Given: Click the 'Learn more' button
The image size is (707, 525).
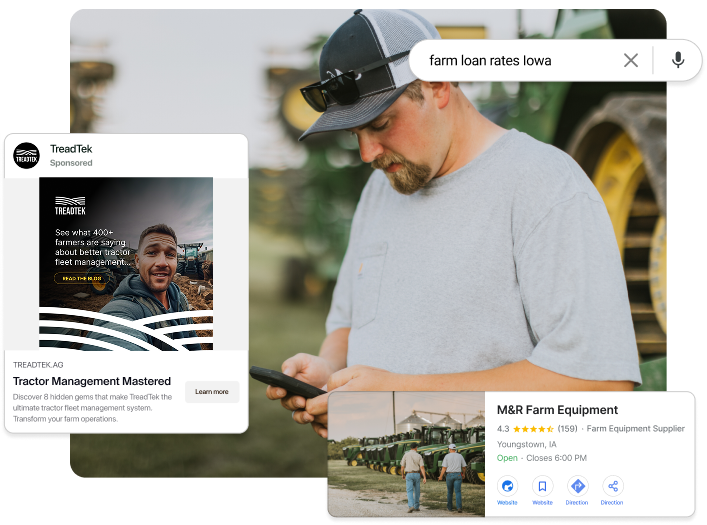Looking at the screenshot, I should (x=212, y=391).
